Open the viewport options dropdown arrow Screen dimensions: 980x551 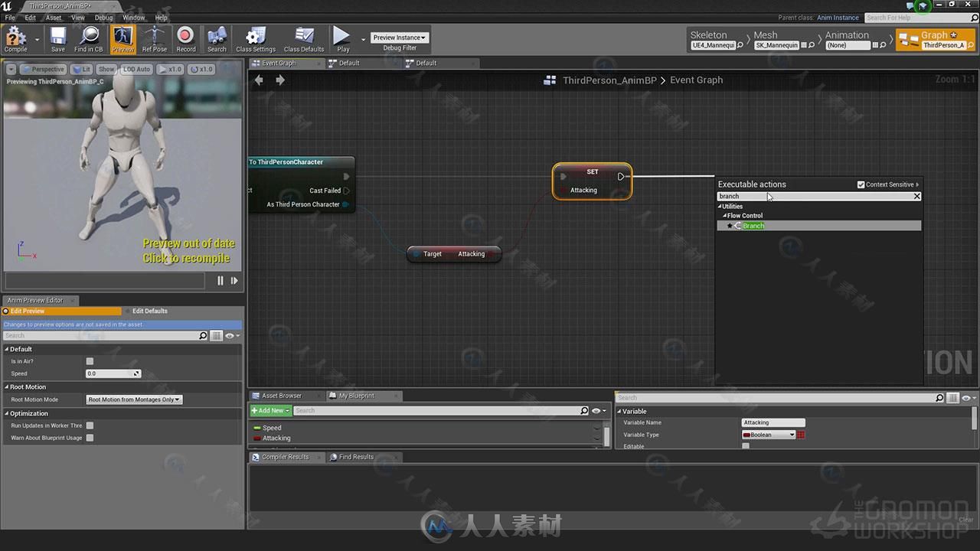point(11,69)
